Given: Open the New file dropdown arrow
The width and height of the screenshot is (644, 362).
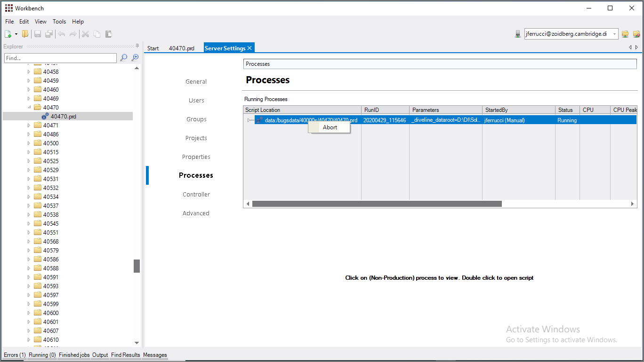Looking at the screenshot, I should pos(16,34).
